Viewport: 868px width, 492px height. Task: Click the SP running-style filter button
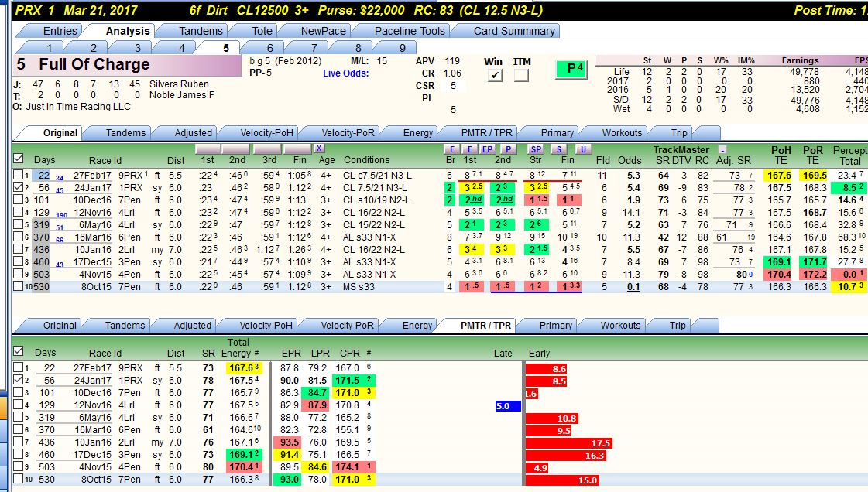pos(536,149)
